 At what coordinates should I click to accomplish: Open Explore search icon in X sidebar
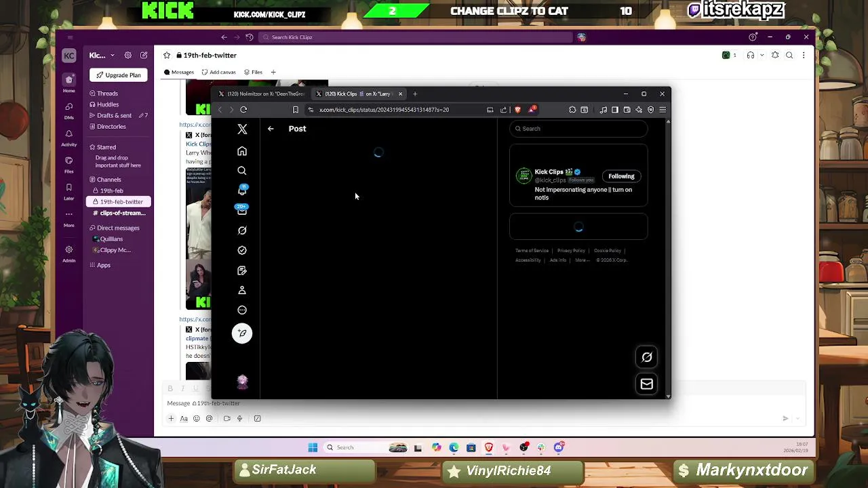point(242,171)
